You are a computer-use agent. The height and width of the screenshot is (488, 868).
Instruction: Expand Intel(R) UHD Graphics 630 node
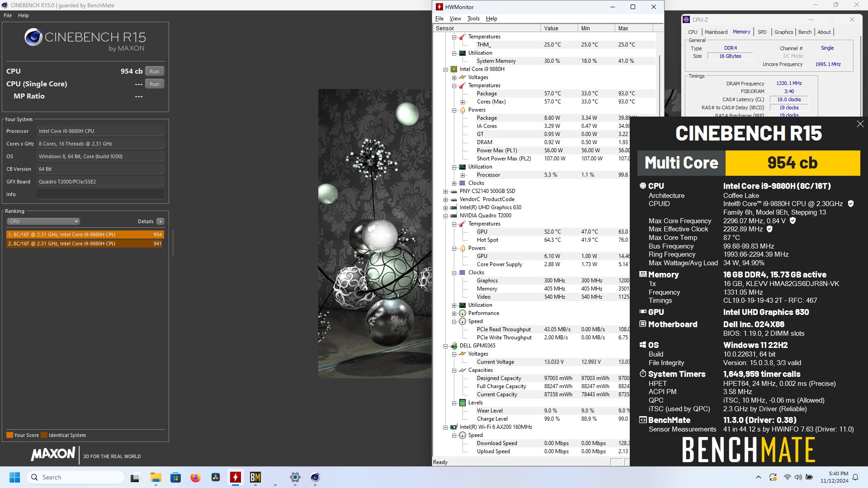[445, 208]
